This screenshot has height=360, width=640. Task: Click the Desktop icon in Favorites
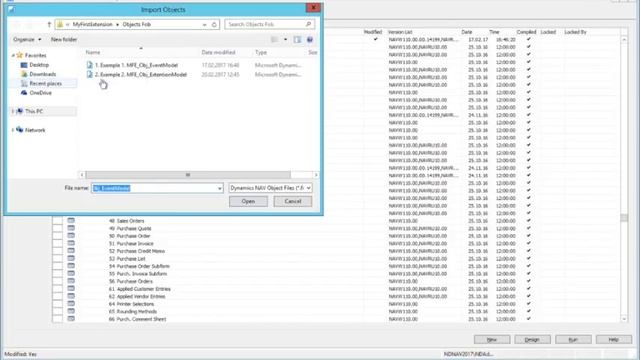24,65
